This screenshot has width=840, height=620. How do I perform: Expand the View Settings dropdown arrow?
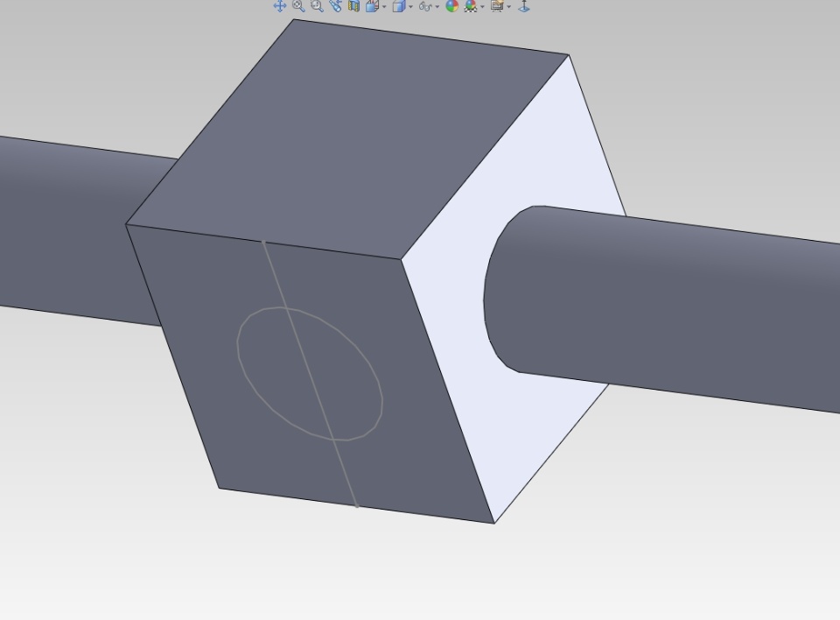(x=509, y=7)
